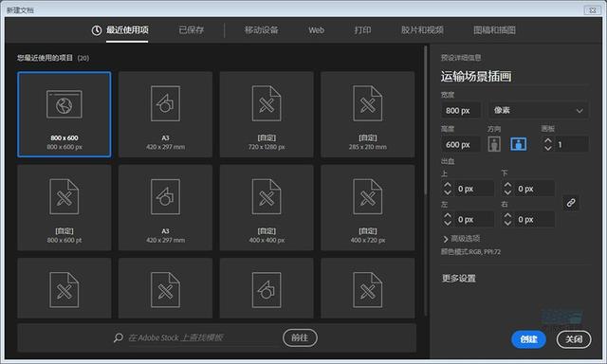Toggle the bleed link chain icon

pyautogui.click(x=571, y=203)
